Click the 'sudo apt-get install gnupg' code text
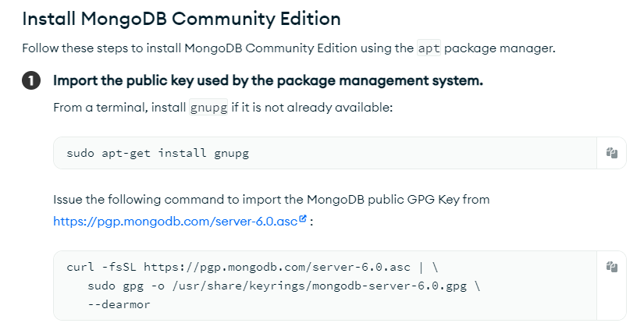 [x=158, y=153]
